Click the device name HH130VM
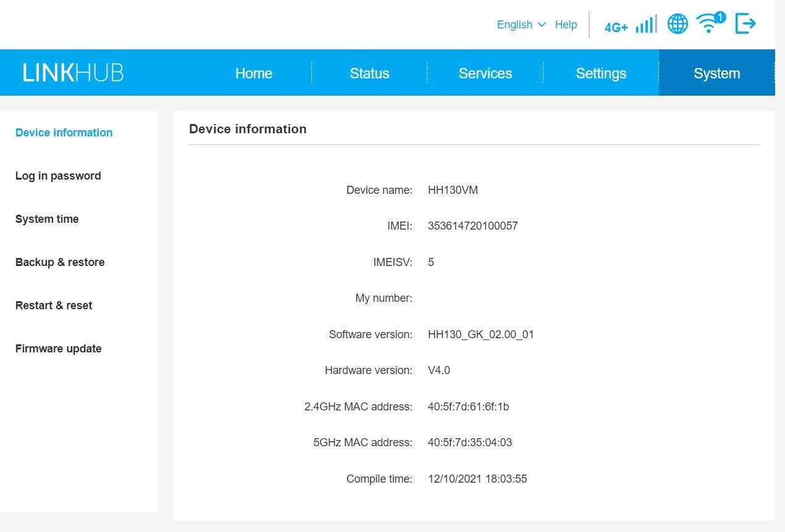The width and height of the screenshot is (785, 532). (x=453, y=190)
